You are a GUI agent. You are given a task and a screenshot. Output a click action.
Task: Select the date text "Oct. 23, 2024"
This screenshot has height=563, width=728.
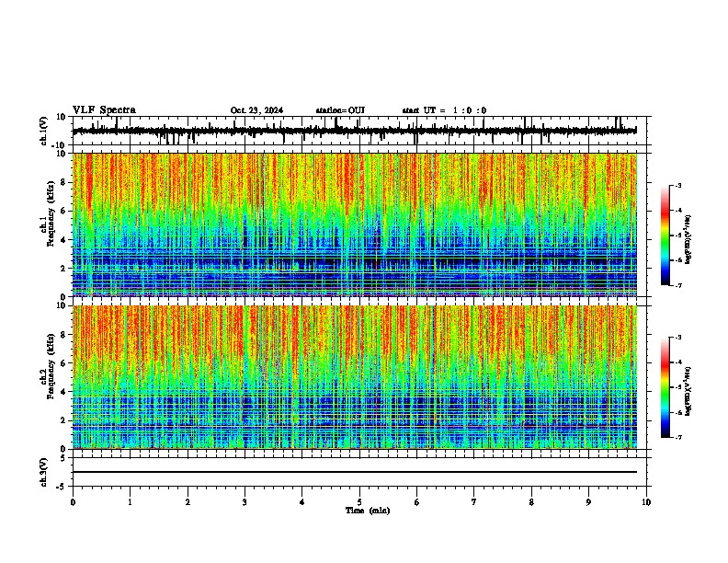coord(256,110)
